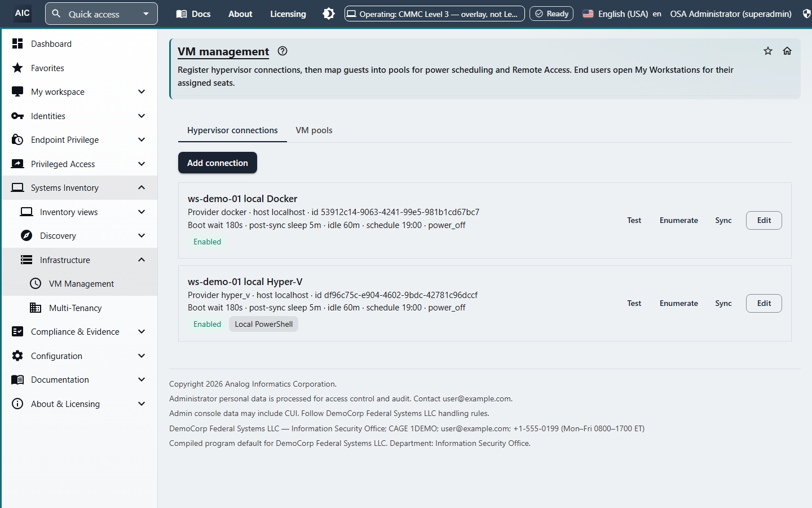Screen dimensions: 812x508
Task: Open the English (USA) language selector
Action: tap(622, 14)
